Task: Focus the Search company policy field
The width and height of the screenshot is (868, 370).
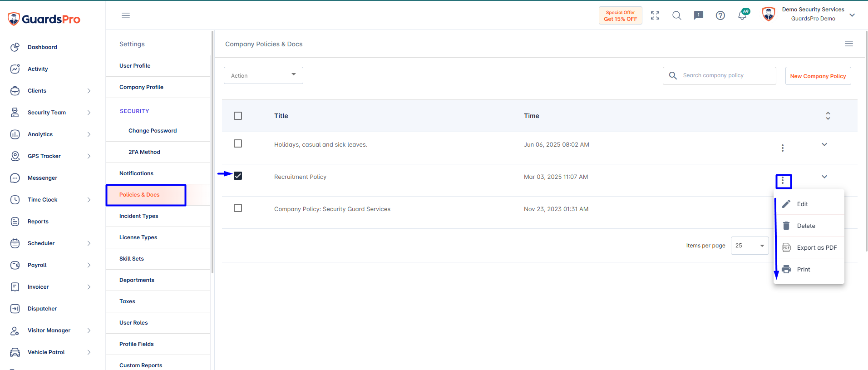Action: [720, 75]
